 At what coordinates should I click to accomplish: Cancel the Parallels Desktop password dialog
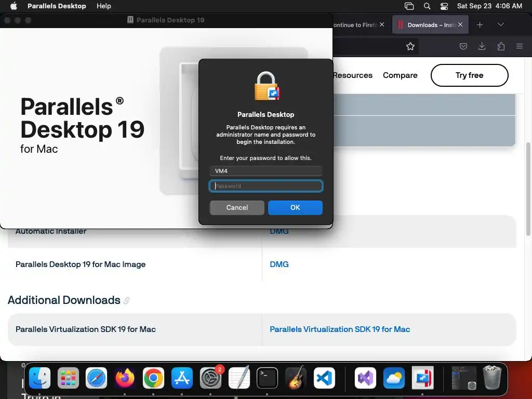(237, 207)
